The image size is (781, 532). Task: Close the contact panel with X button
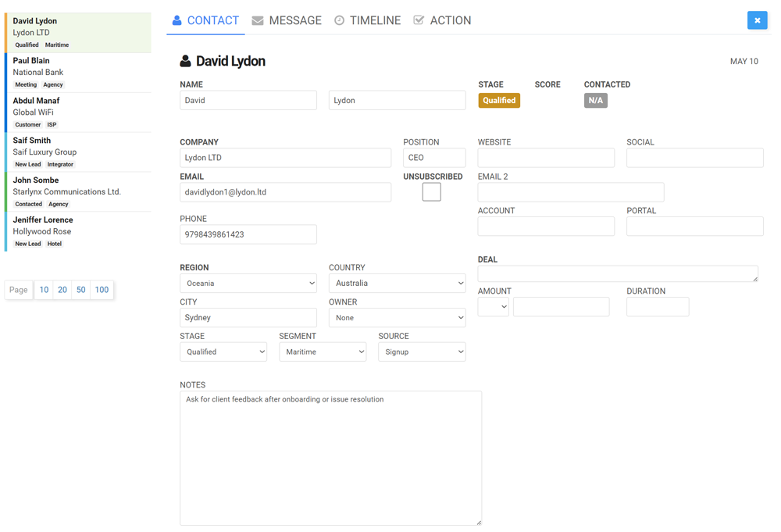point(757,20)
